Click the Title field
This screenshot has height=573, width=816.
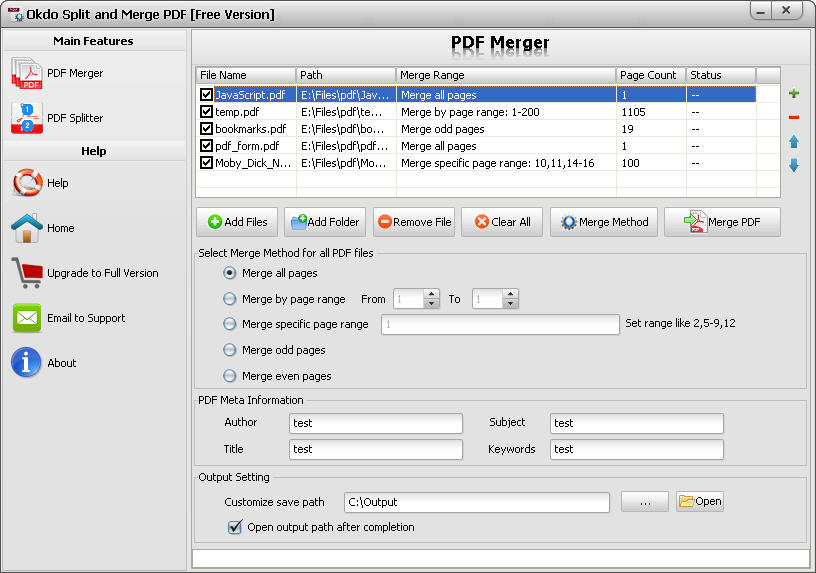pos(376,449)
